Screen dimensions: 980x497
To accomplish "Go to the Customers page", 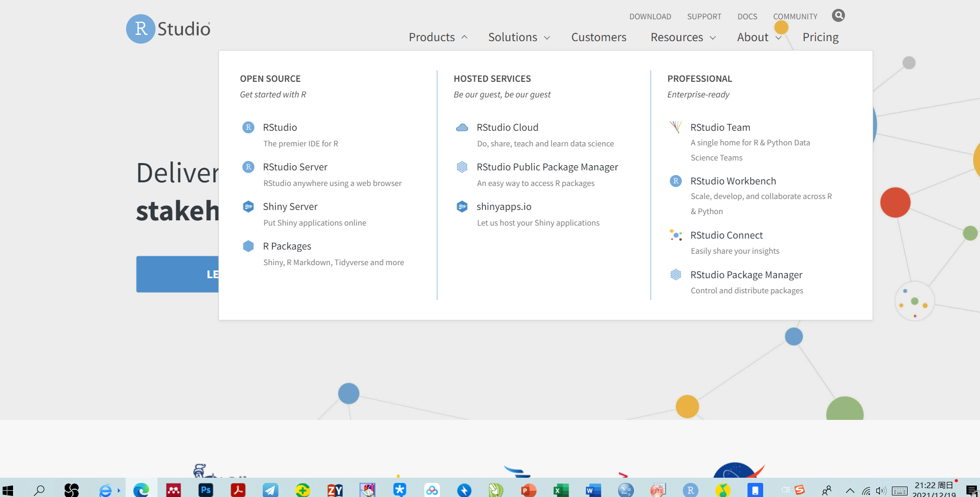I will pos(598,37).
